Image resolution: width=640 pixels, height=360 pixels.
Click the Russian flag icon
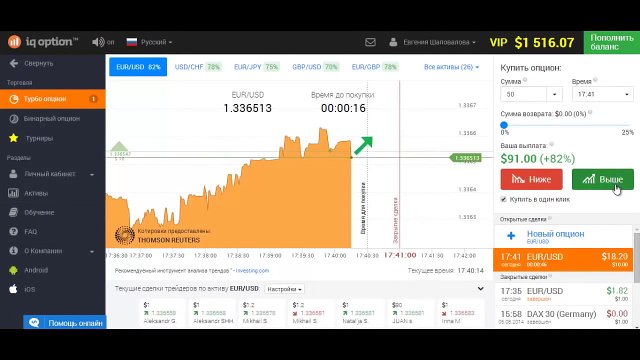point(131,42)
